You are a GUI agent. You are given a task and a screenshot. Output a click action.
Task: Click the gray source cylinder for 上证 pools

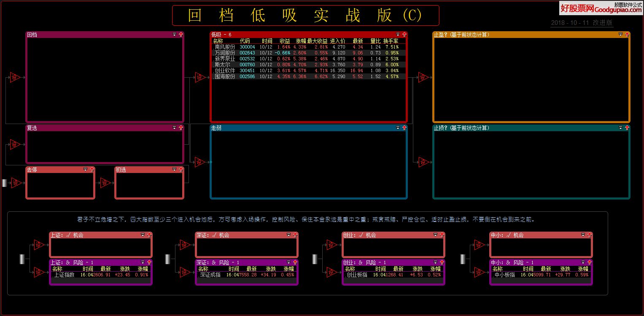pyautogui.click(x=23, y=259)
